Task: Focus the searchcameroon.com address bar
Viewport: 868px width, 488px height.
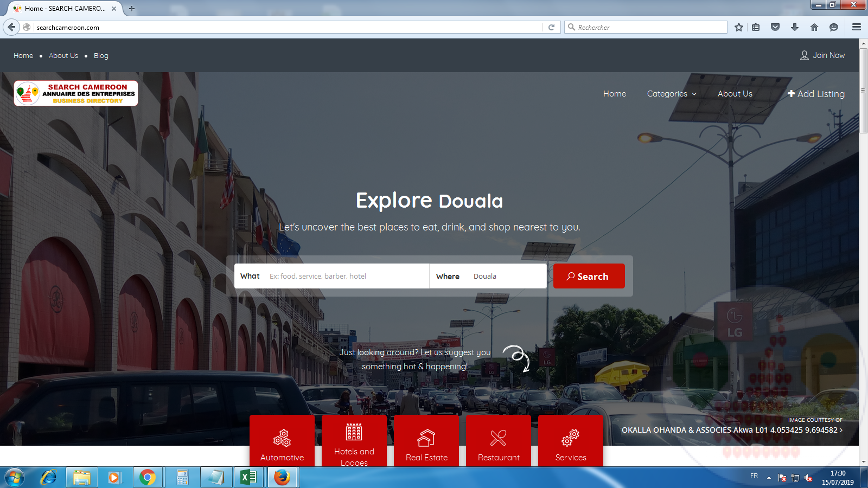Action: pyautogui.click(x=288, y=27)
